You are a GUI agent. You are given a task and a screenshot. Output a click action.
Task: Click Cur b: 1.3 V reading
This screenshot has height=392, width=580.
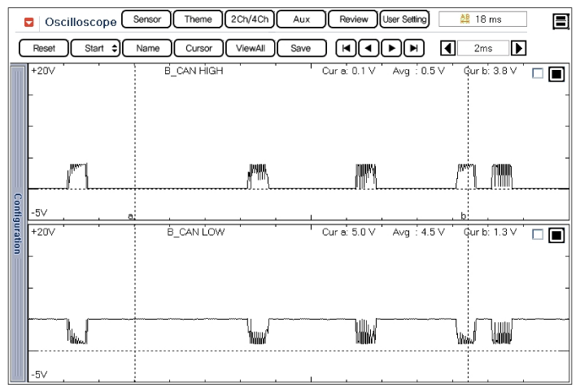click(x=491, y=233)
